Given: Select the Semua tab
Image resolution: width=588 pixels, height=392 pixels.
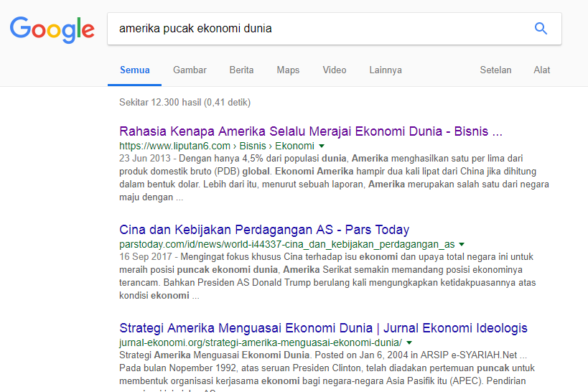Looking at the screenshot, I should click(x=135, y=70).
